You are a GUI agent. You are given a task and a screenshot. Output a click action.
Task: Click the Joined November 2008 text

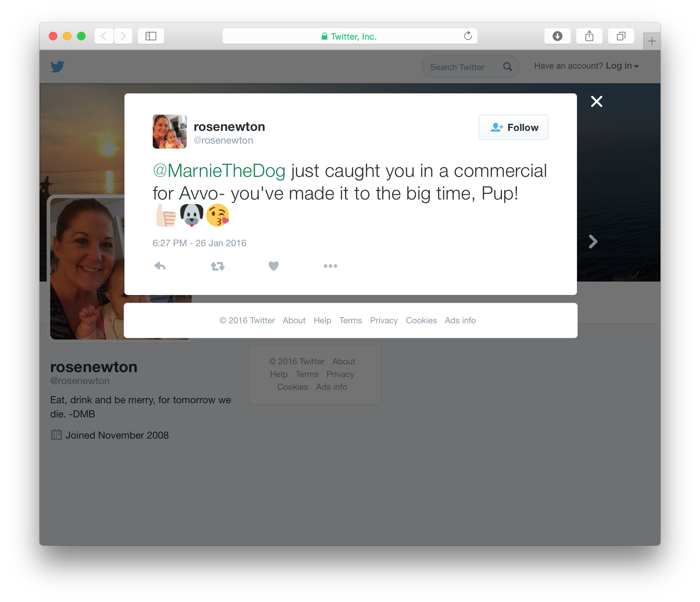coord(117,435)
